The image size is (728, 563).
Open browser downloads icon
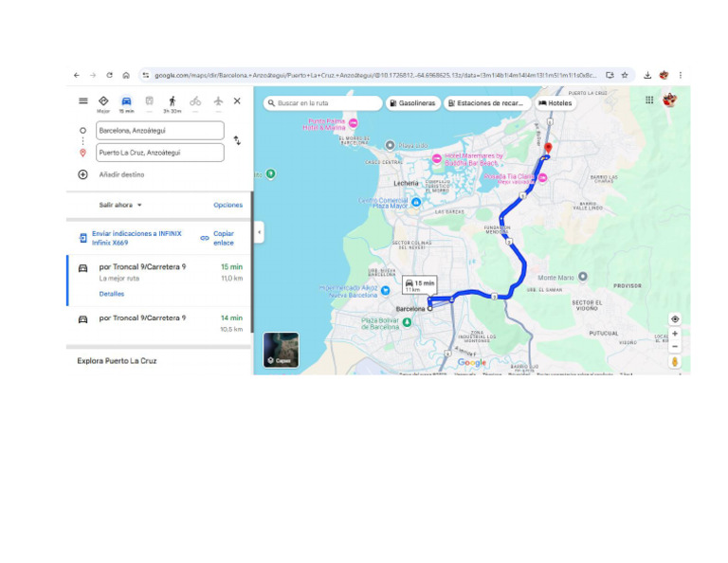click(x=647, y=75)
